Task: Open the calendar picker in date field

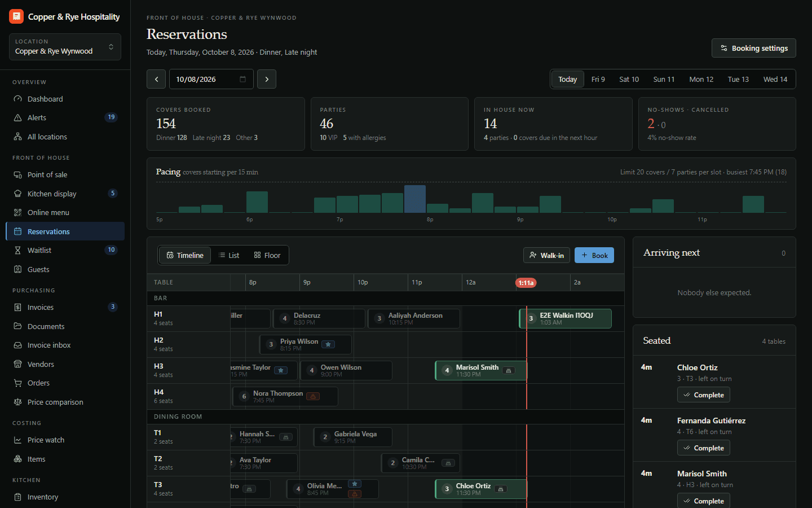Action: coord(242,79)
